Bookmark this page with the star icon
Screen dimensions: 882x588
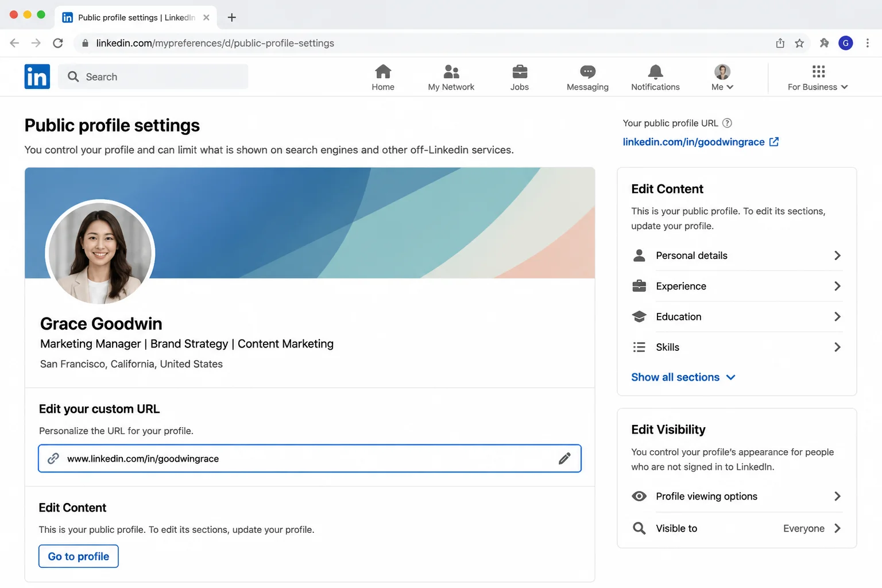coord(799,43)
